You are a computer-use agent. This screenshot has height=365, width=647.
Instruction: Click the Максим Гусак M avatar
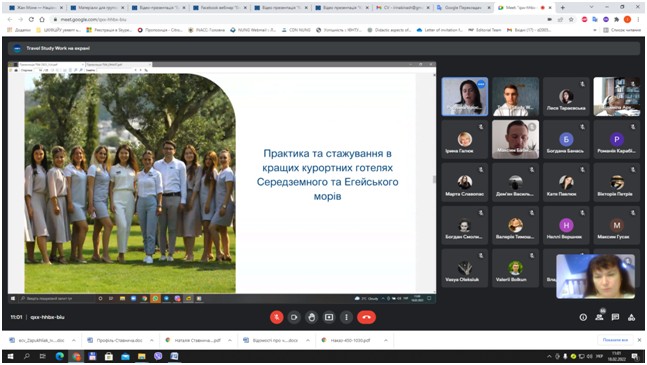pos(616,225)
